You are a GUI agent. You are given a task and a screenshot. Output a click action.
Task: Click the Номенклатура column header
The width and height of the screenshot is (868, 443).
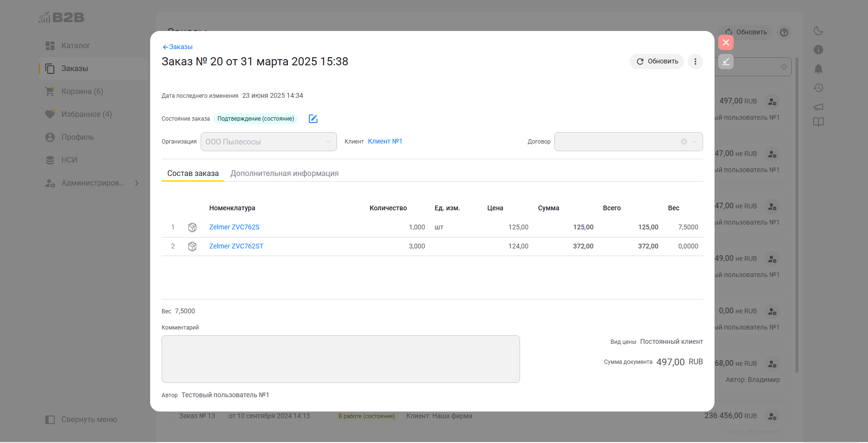(x=232, y=208)
